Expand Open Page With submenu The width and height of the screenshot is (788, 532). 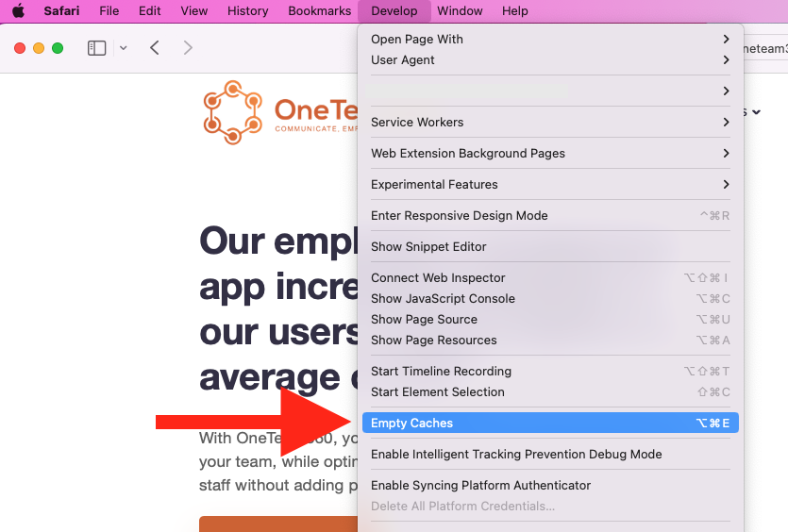point(550,40)
